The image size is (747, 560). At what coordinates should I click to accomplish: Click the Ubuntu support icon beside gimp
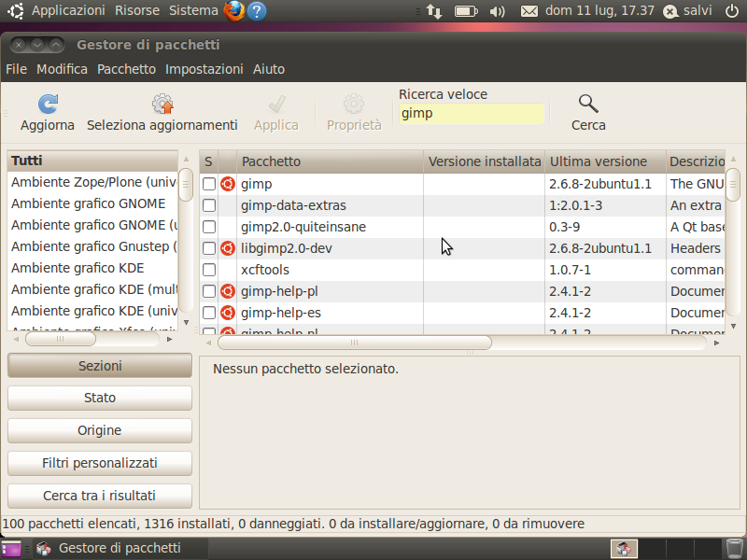[228, 184]
